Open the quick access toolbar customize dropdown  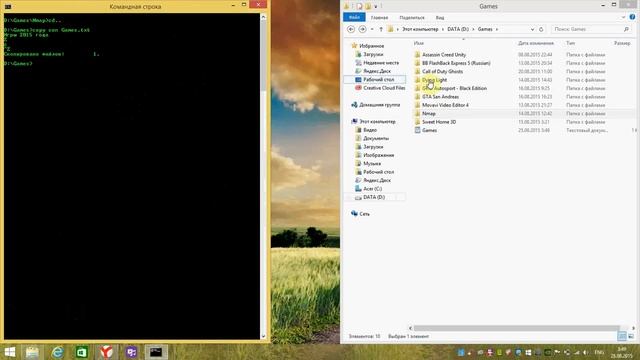[x=376, y=7]
